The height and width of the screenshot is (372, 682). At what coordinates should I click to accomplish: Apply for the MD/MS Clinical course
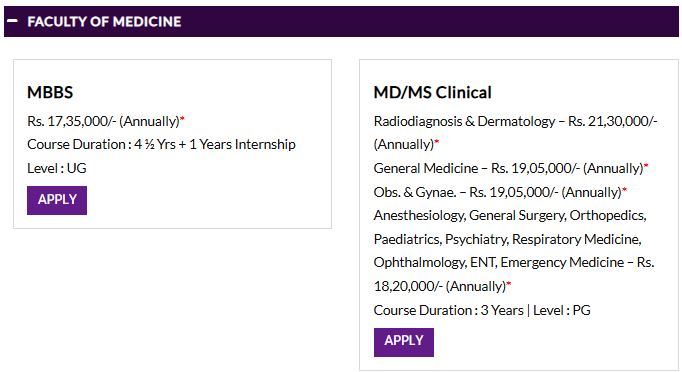tap(404, 342)
